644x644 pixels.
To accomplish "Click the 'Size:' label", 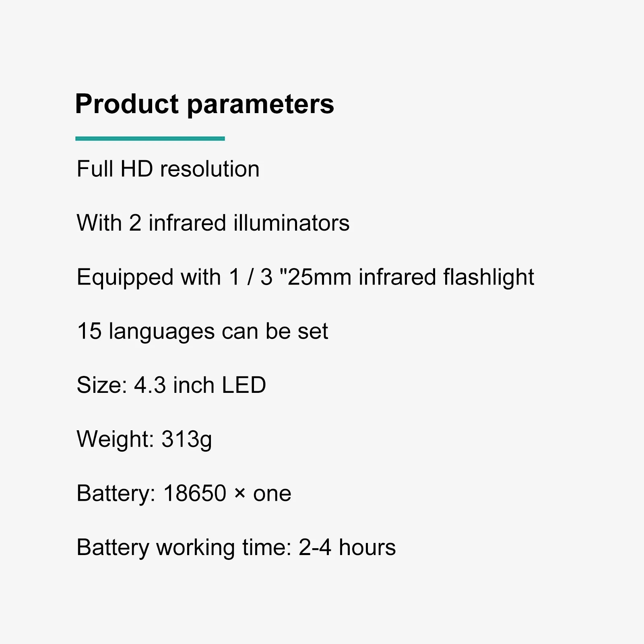I will 102,385.
